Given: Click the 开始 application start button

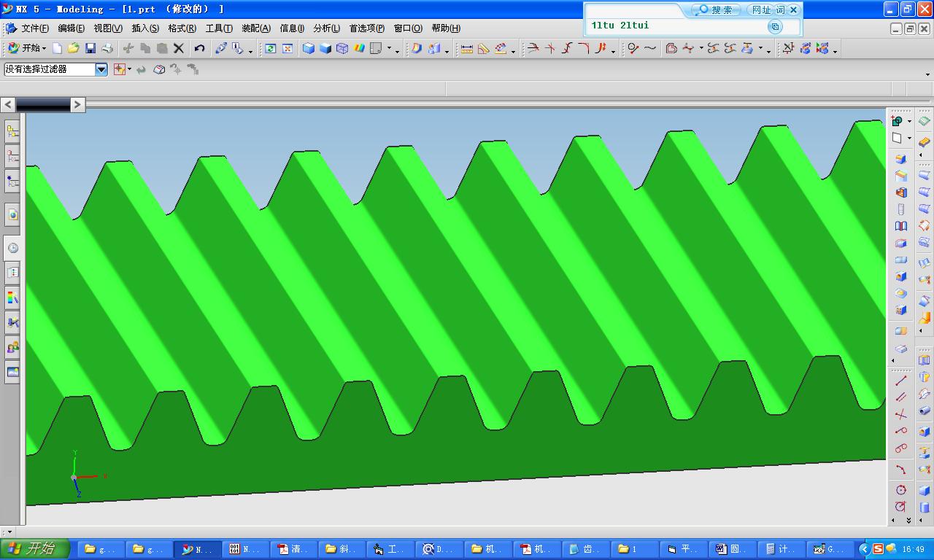Looking at the screenshot, I should coord(26,48).
